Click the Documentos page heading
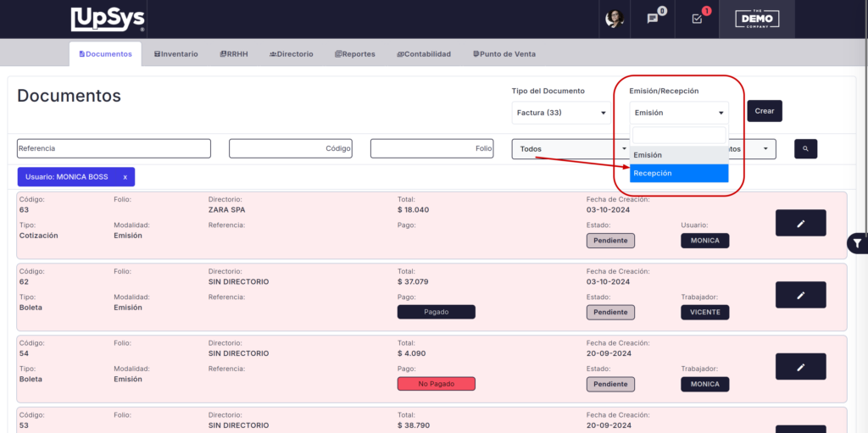This screenshot has width=868, height=433. (x=70, y=96)
